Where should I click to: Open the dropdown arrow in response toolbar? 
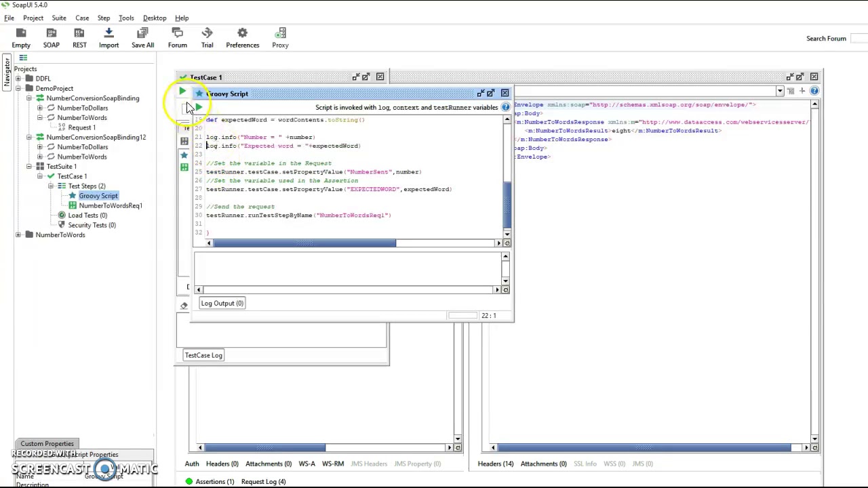(780, 91)
